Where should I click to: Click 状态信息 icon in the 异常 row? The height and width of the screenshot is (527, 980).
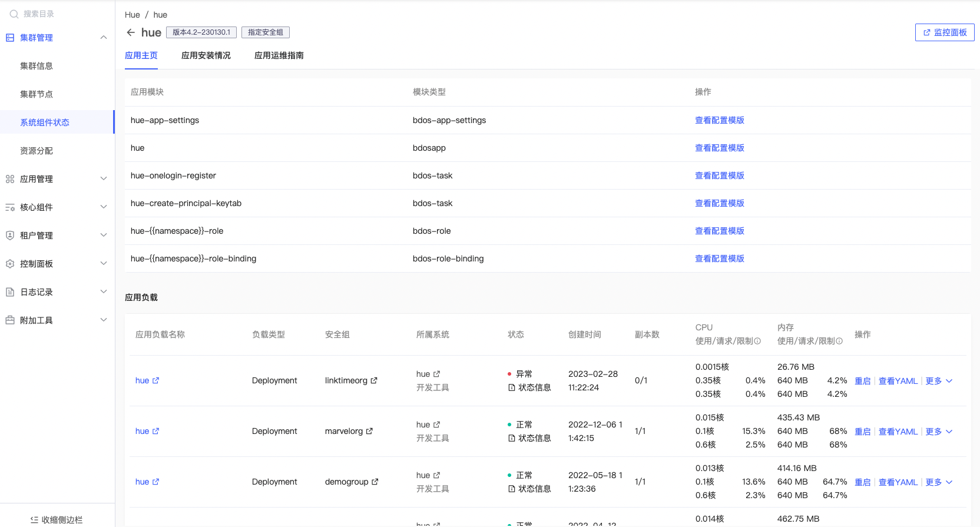512,387
